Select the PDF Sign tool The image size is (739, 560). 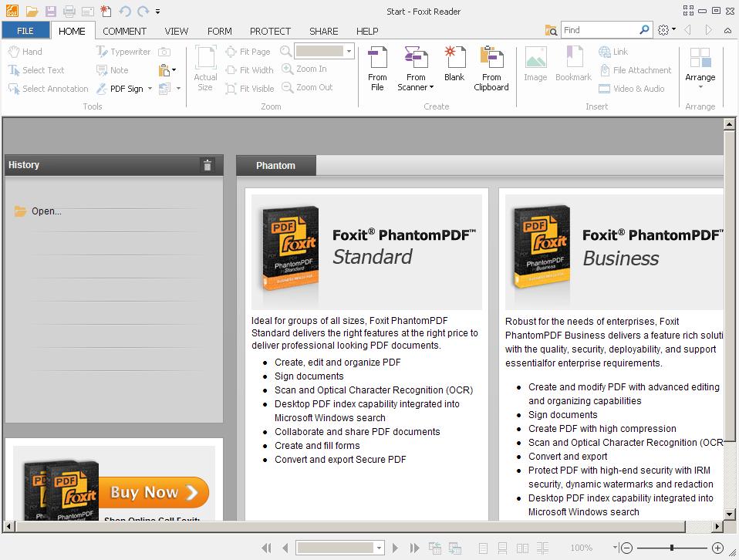point(126,89)
